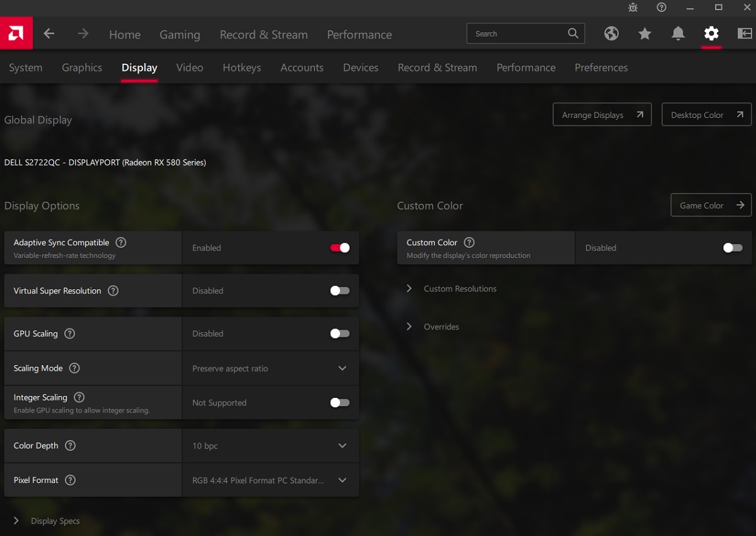Open favorites star icon

point(644,33)
